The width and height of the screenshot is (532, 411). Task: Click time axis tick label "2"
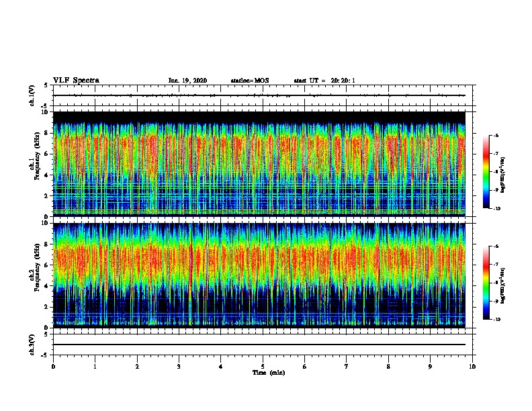point(137,367)
